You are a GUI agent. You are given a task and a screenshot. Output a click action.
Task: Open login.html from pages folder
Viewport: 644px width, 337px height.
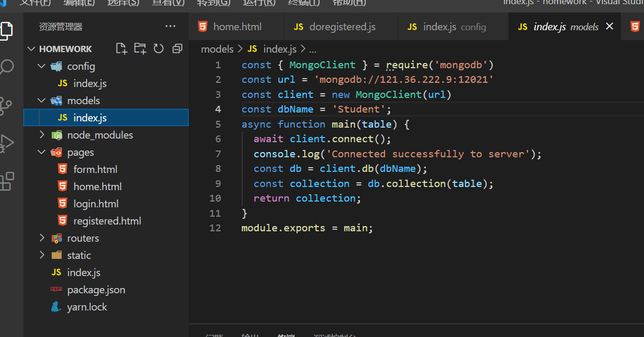96,204
